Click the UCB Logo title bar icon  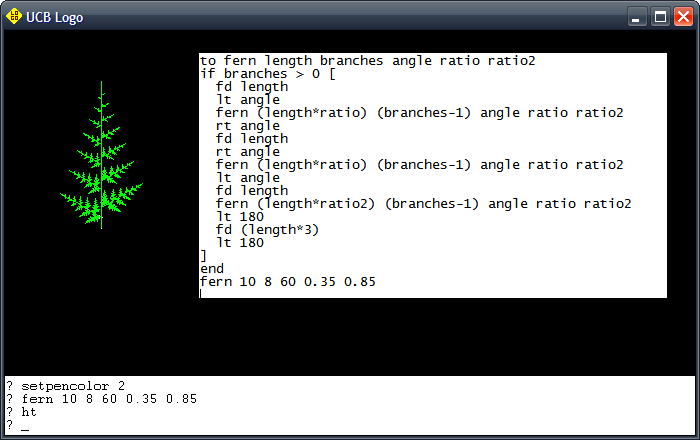14,17
